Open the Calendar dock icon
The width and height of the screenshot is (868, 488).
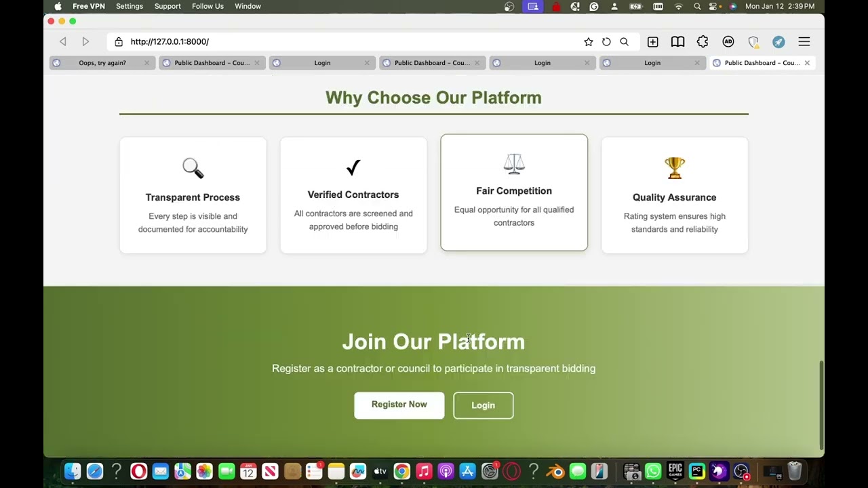point(248,471)
